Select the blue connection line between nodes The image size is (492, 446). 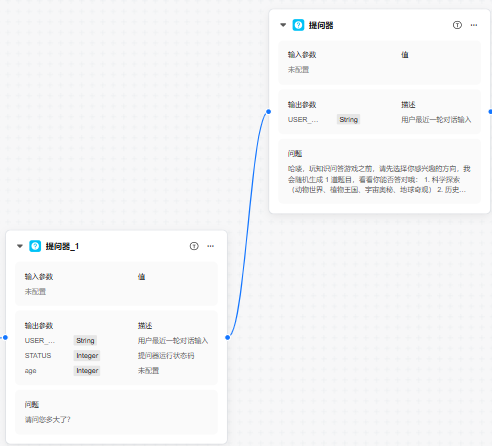pyautogui.click(x=248, y=224)
